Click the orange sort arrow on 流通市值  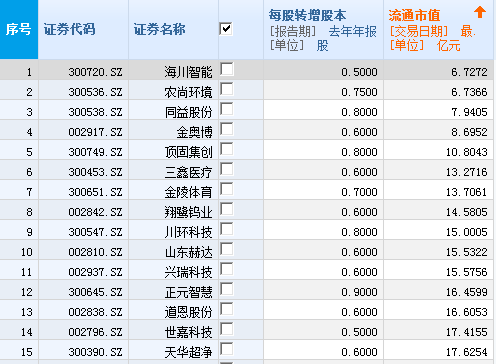[480, 12]
